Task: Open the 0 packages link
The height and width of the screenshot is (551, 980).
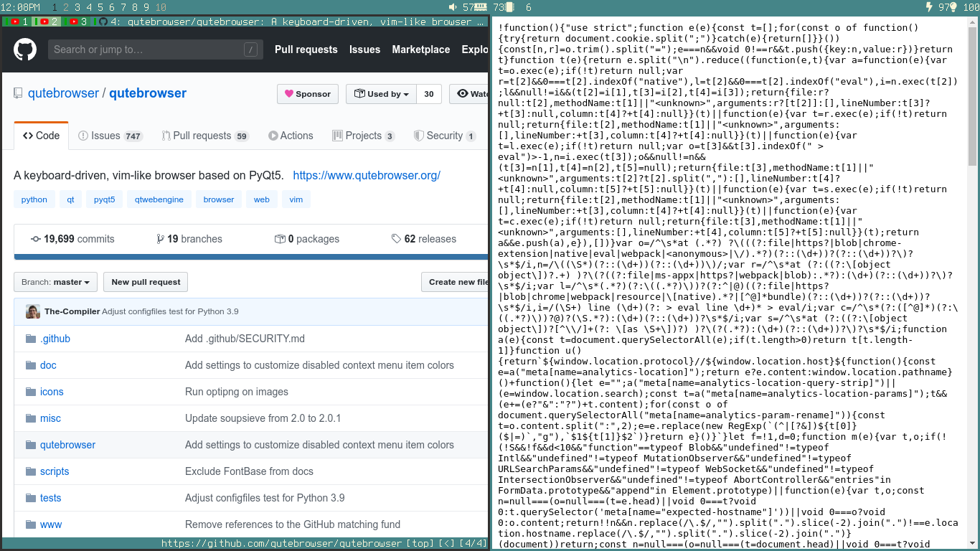Action: click(x=307, y=239)
